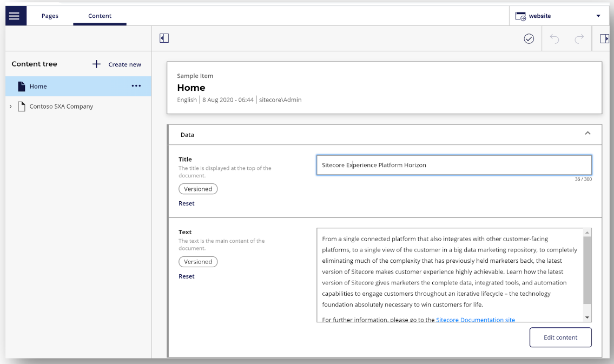This screenshot has width=614, height=364.
Task: Click the sitecore\Admin user label
Action: tap(280, 100)
